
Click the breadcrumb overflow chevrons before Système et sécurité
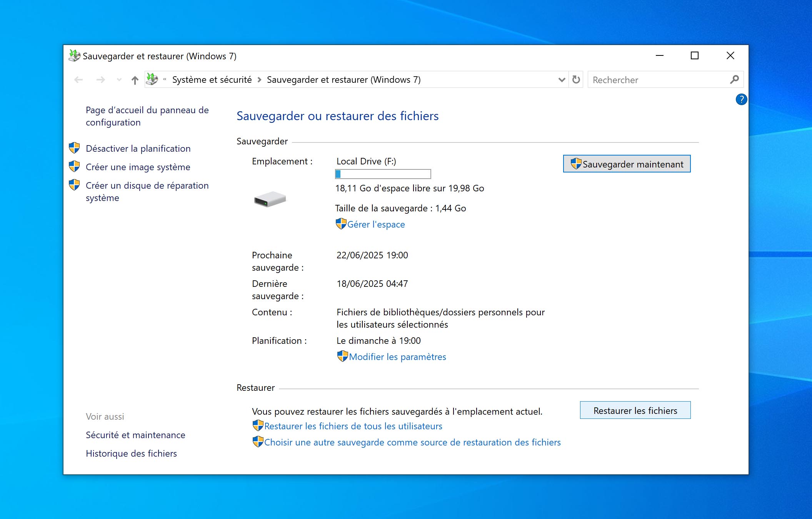tap(165, 80)
